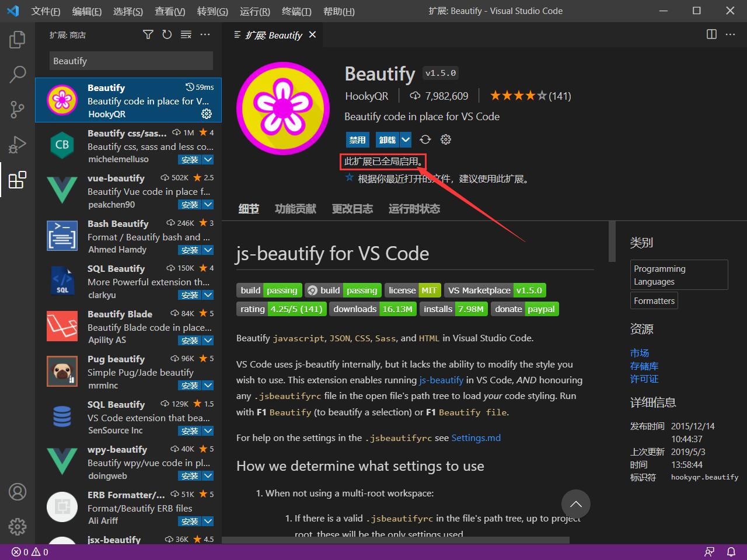Open the 更多操作 ellipsis menu in the Extensions panel
Screen dimensions: 747x560
[205, 34]
